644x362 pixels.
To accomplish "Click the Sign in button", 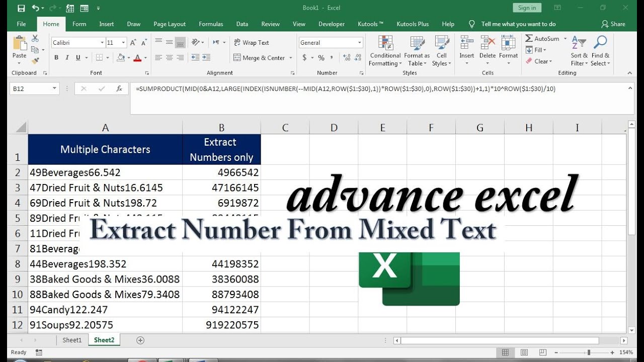I will [x=527, y=8].
